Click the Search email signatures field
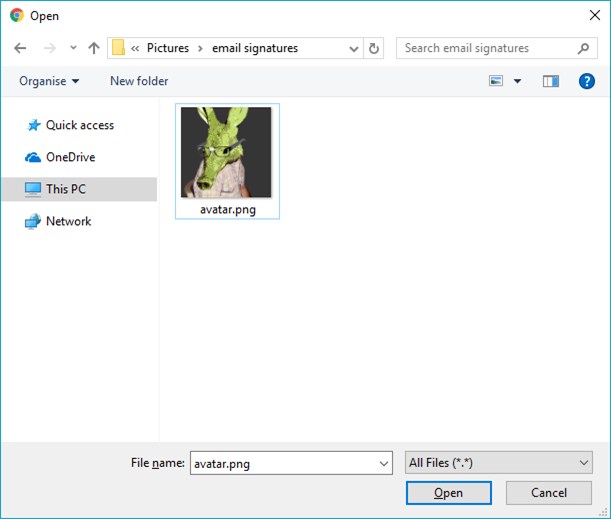 point(489,48)
